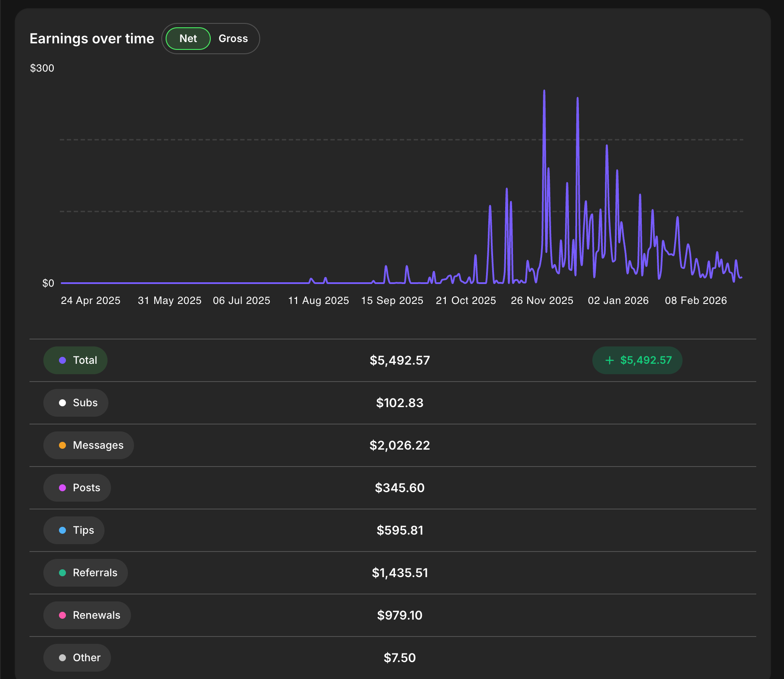Click the $2,026.22 Messages amount
The width and height of the screenshot is (784, 679).
[x=399, y=445]
